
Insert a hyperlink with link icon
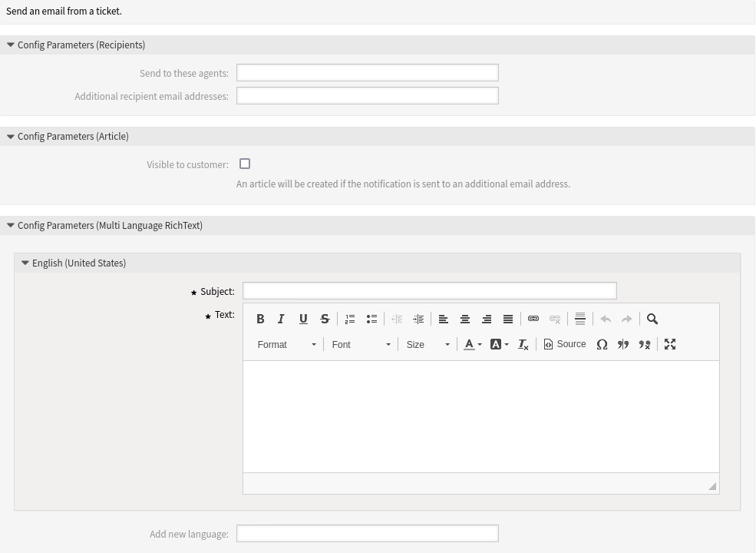tap(533, 319)
